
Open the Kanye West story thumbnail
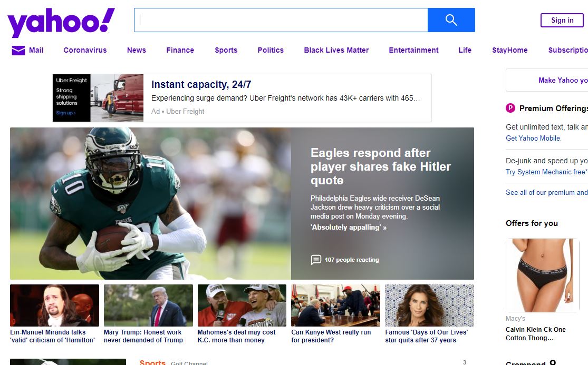tap(335, 305)
